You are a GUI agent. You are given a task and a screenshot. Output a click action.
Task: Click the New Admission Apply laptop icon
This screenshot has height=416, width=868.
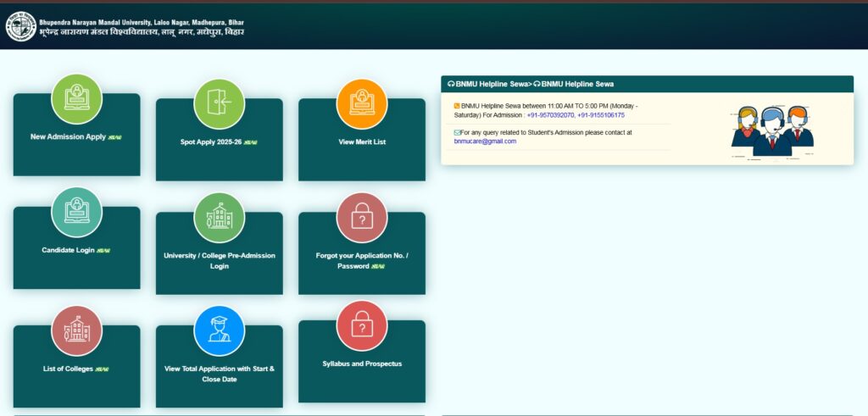(x=76, y=98)
